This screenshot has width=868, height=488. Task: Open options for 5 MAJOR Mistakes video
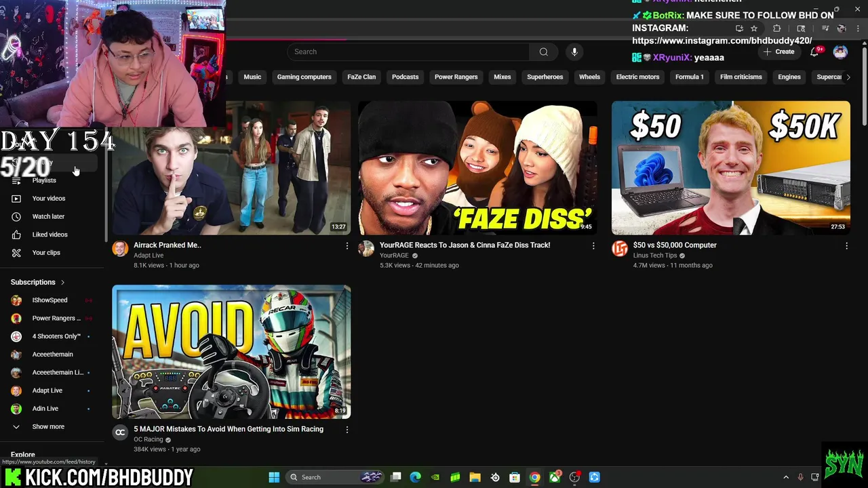(x=347, y=429)
